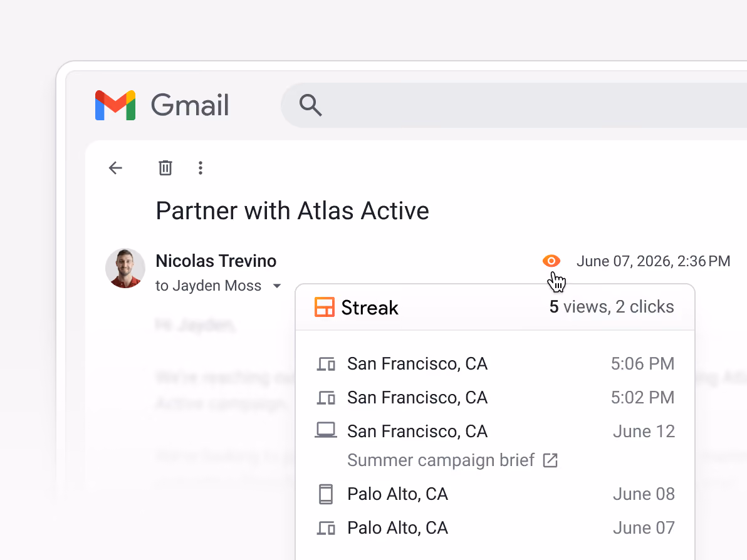This screenshot has height=560, width=747.
Task: Click the Streak logo in popup
Action: [x=357, y=308]
